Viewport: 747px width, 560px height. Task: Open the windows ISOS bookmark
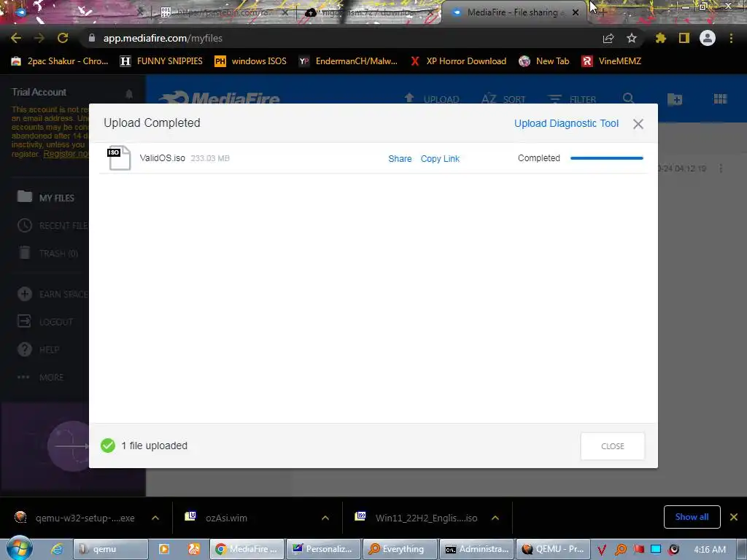coord(251,61)
